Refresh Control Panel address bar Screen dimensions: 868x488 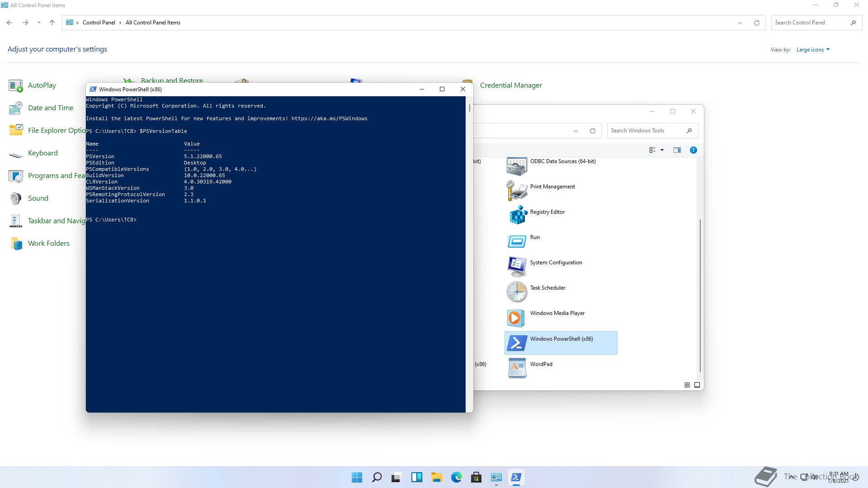point(756,23)
